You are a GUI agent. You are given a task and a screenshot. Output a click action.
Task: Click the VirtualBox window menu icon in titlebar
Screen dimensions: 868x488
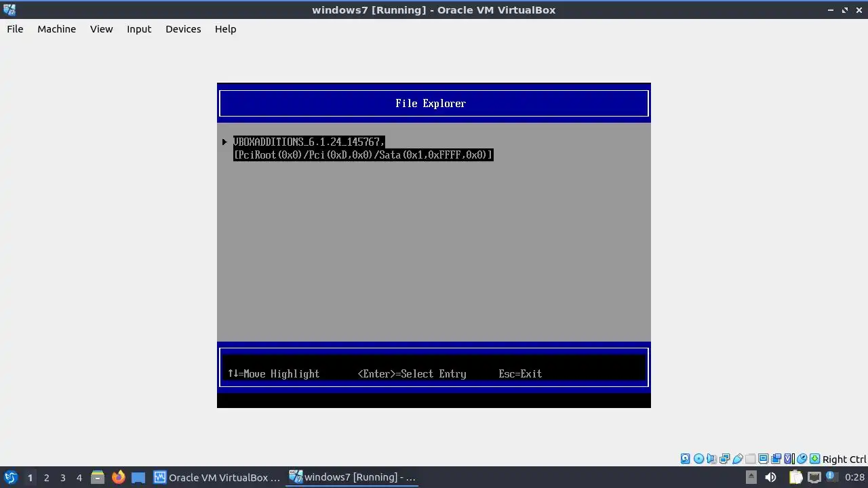9,9
